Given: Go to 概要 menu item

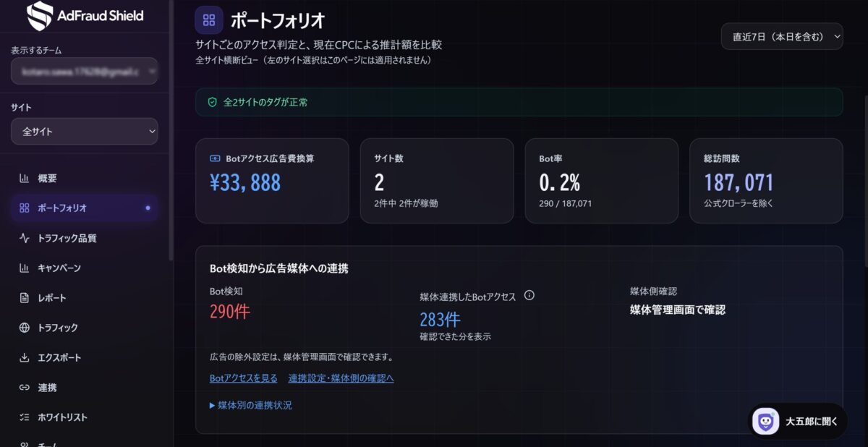Looking at the screenshot, I should point(85,178).
